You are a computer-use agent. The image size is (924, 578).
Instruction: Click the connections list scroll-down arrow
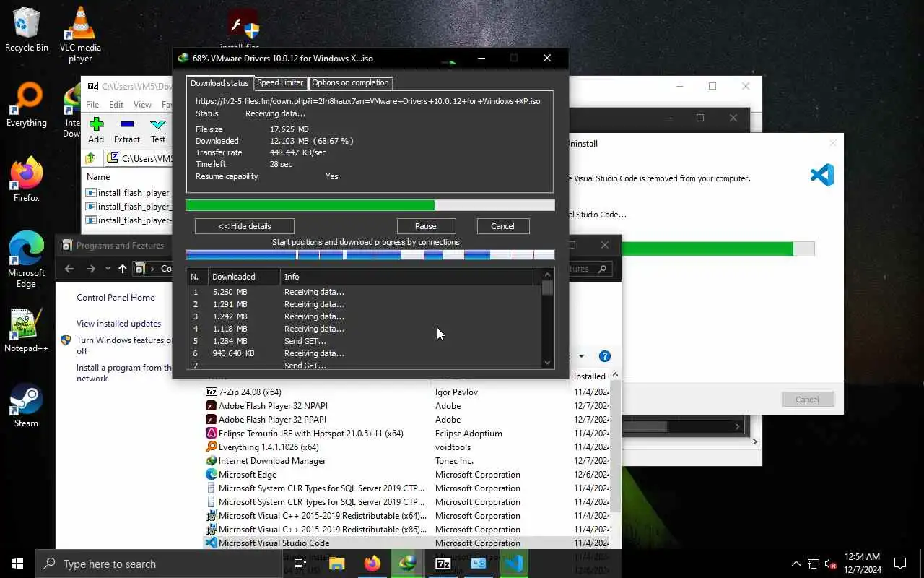pos(547,363)
